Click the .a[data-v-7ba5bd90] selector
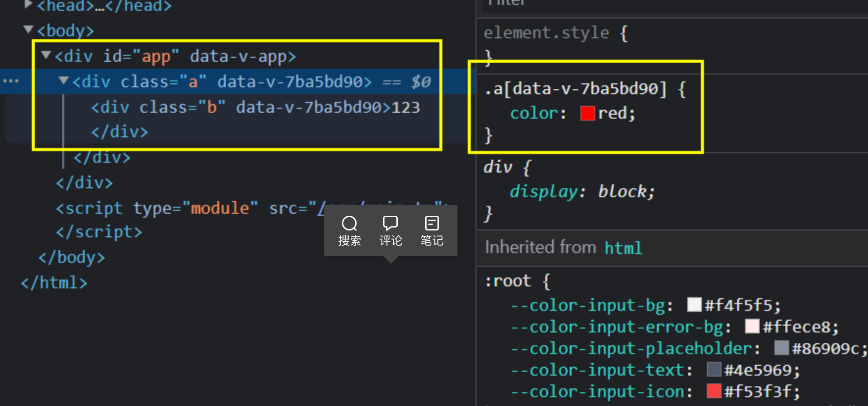This screenshot has height=406, width=868. point(576,89)
